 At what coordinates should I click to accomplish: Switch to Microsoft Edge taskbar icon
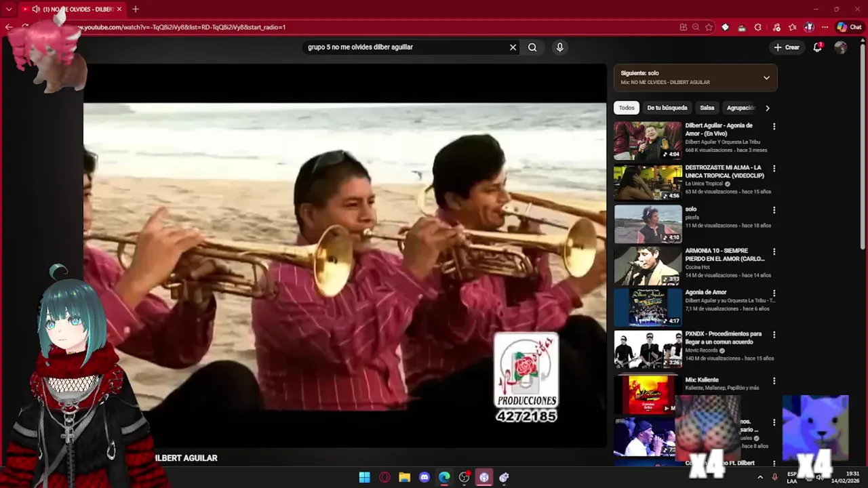[444, 477]
